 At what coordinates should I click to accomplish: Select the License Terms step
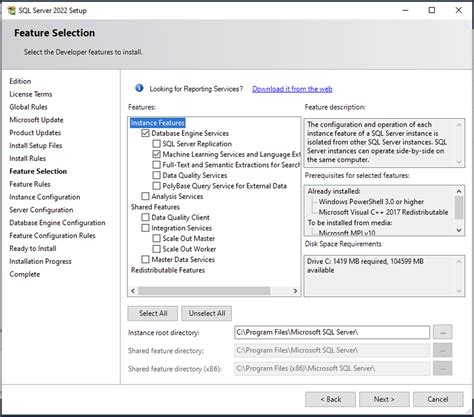[x=31, y=94]
